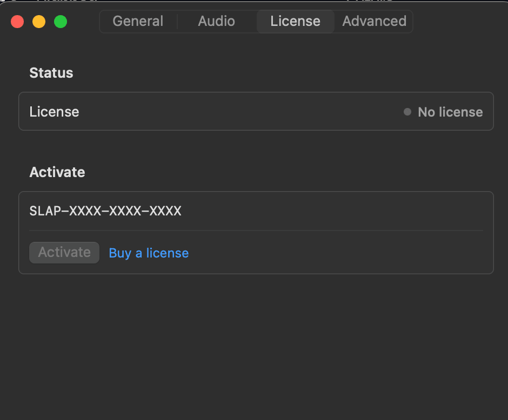
Task: Click the Status section heading
Action: point(51,73)
